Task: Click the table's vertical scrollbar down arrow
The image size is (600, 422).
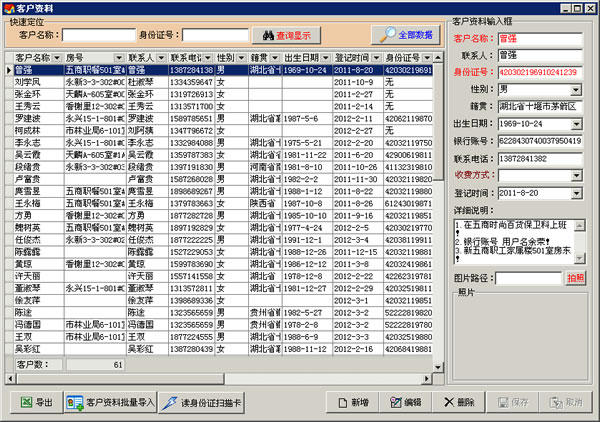Action: pyautogui.click(x=438, y=367)
